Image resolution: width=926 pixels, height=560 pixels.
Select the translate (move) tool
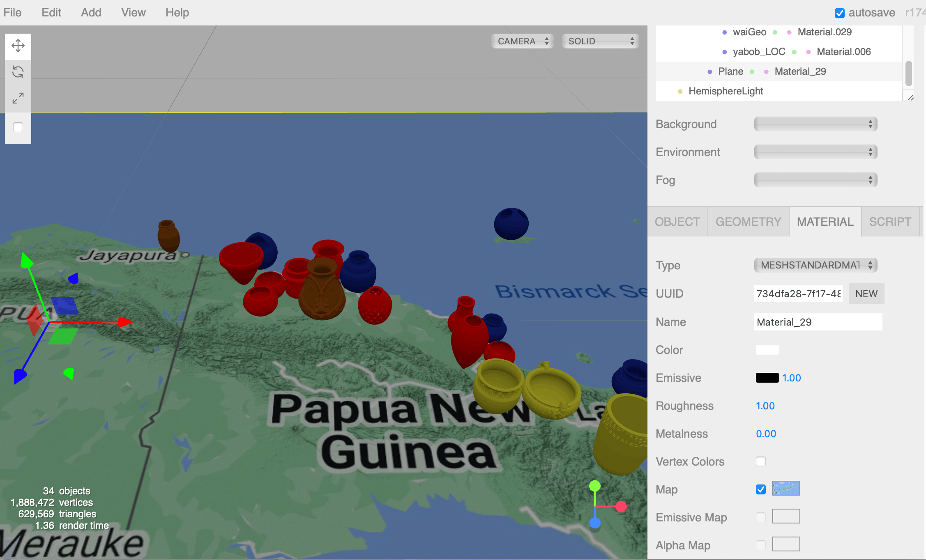click(18, 46)
